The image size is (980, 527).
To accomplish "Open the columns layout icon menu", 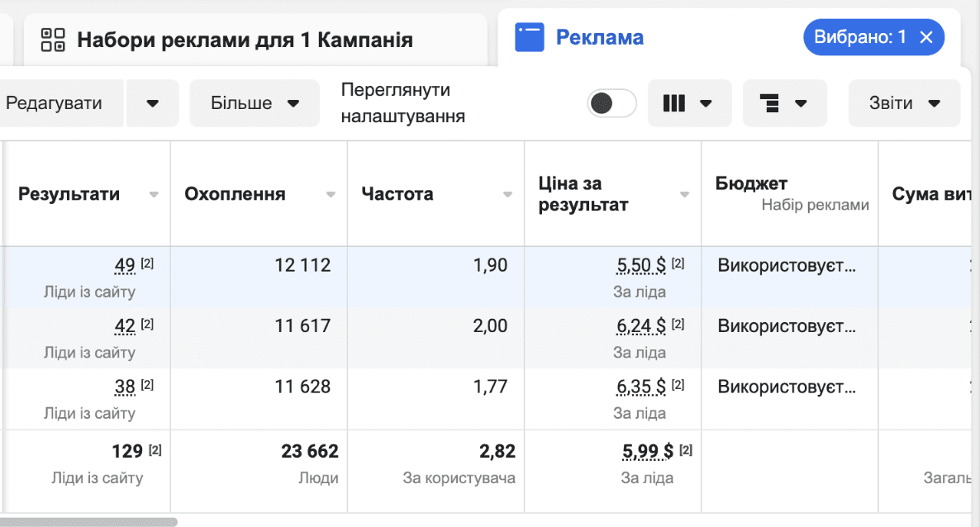I will (689, 103).
